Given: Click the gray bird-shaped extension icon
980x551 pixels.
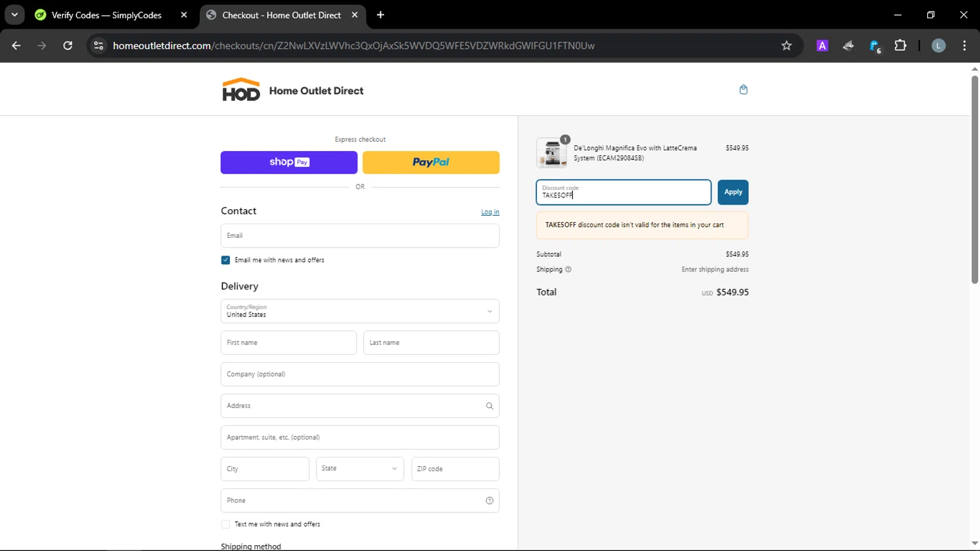Looking at the screenshot, I should [848, 46].
